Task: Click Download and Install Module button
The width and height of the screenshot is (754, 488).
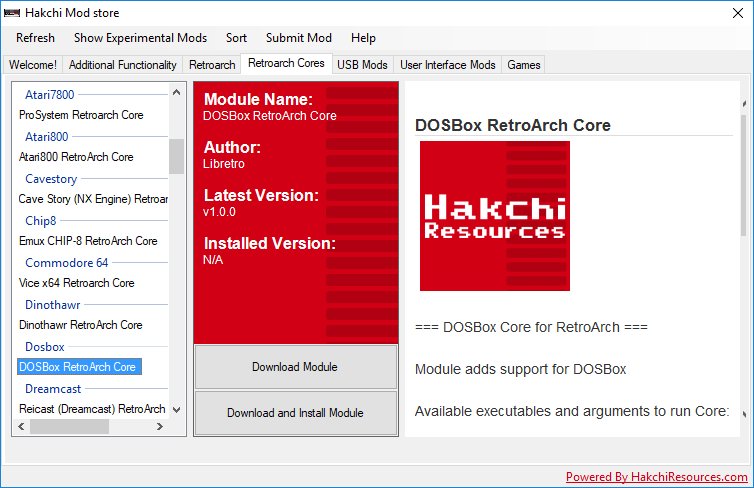Action: pos(296,413)
